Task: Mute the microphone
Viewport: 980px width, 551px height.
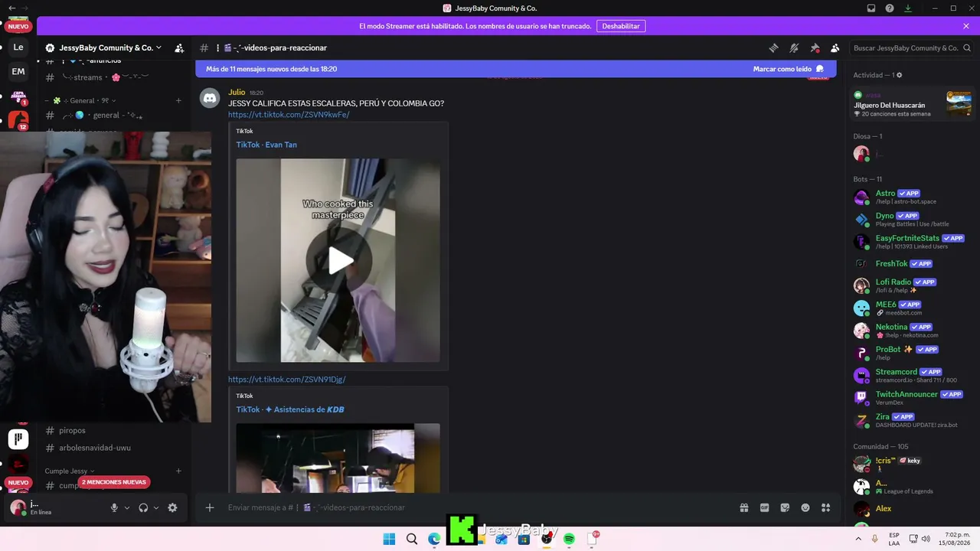Action: pyautogui.click(x=114, y=507)
